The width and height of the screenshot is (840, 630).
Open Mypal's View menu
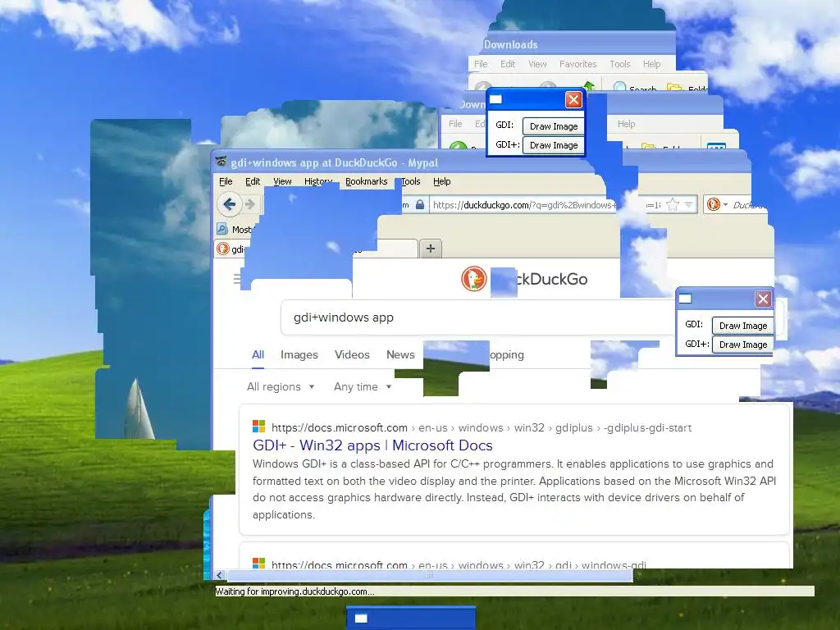pos(282,181)
